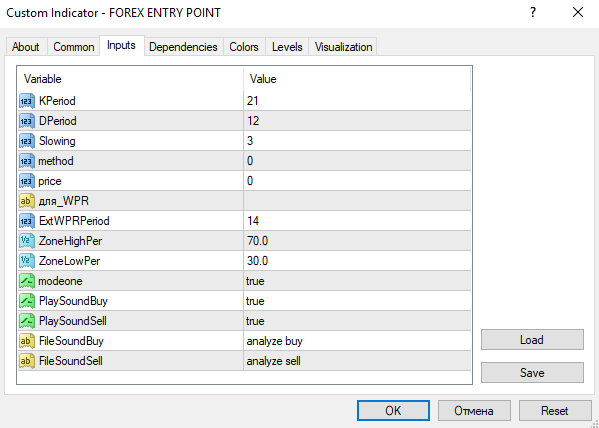The height and width of the screenshot is (428, 599).
Task: Select the ZoneLowPer value 30.0
Action: tap(357, 261)
